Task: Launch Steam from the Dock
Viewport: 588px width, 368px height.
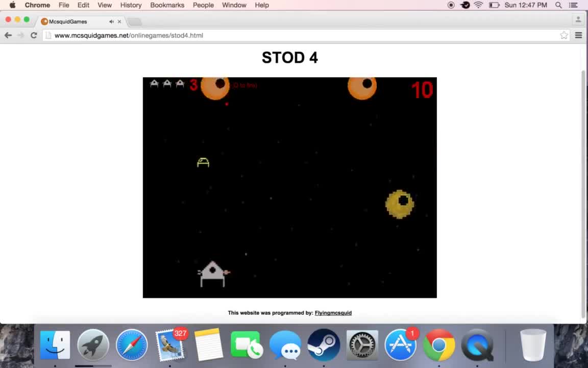Action: pyautogui.click(x=324, y=345)
